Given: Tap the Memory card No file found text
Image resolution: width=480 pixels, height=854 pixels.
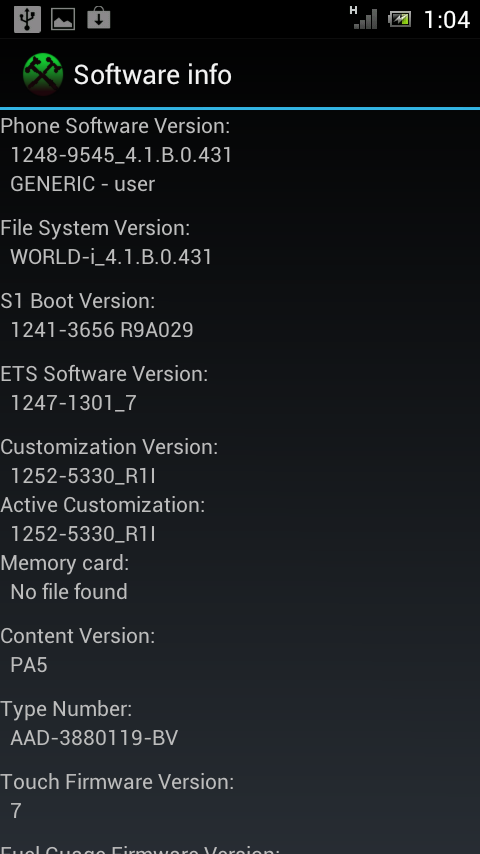Looking at the screenshot, I should (x=69, y=592).
